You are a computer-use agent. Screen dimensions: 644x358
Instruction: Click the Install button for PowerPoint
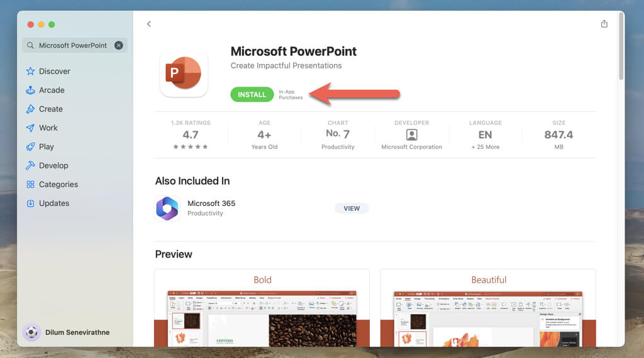click(252, 95)
